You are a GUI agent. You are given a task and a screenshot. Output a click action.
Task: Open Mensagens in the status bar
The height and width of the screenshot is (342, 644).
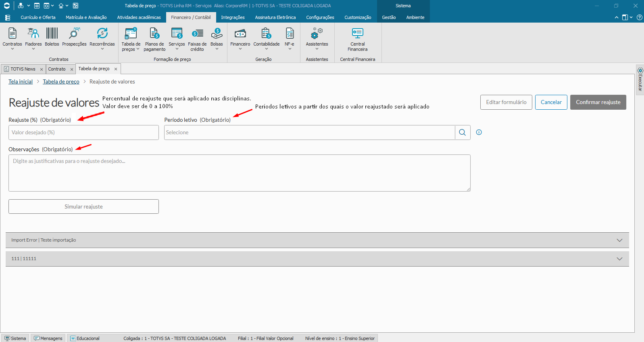click(48, 338)
